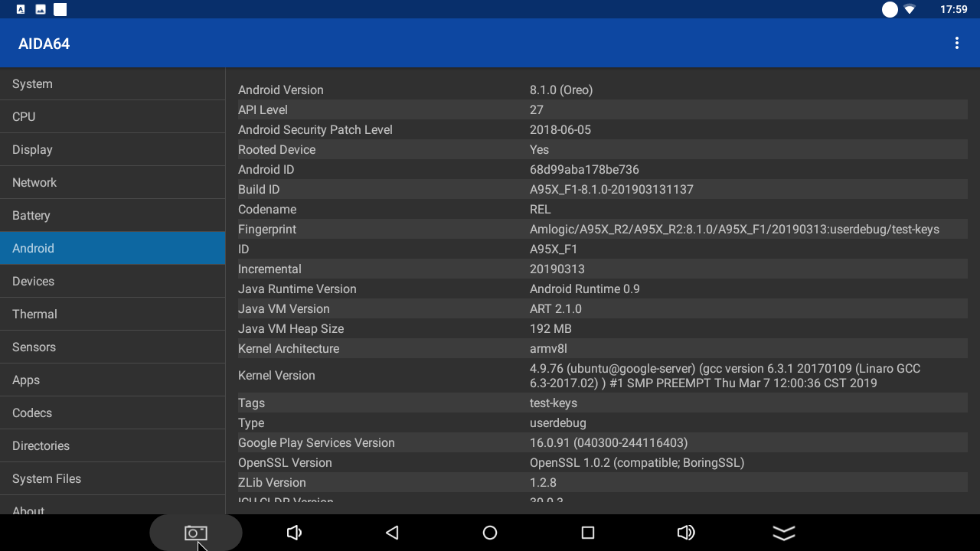Select the API Level row label
This screenshot has height=551, width=980.
263,110
